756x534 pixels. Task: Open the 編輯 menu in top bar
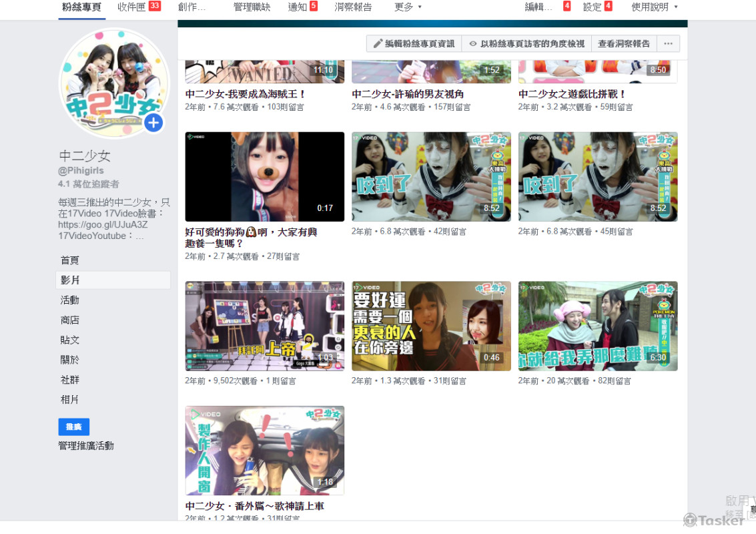point(538,7)
